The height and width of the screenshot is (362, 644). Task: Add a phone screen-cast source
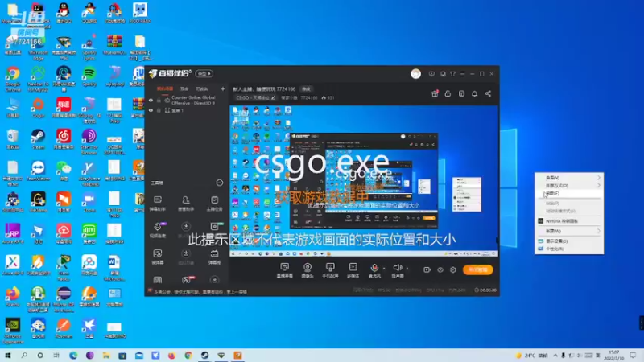coord(330,270)
